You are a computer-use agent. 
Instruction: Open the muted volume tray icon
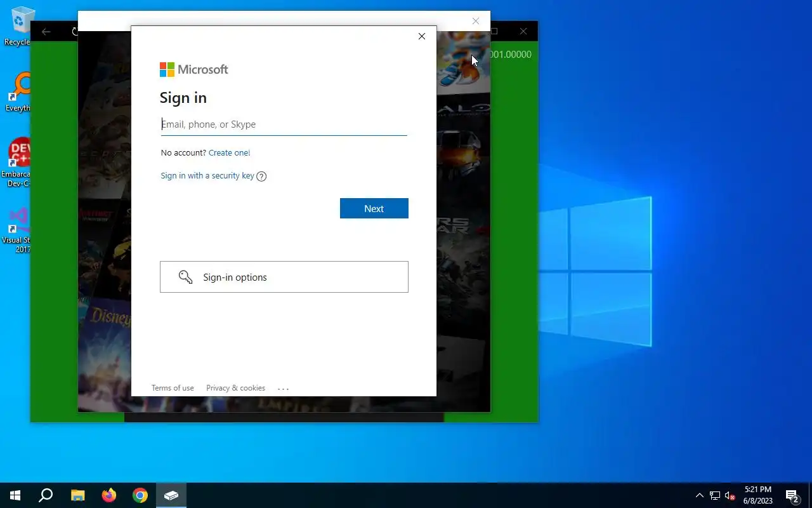[730, 495]
